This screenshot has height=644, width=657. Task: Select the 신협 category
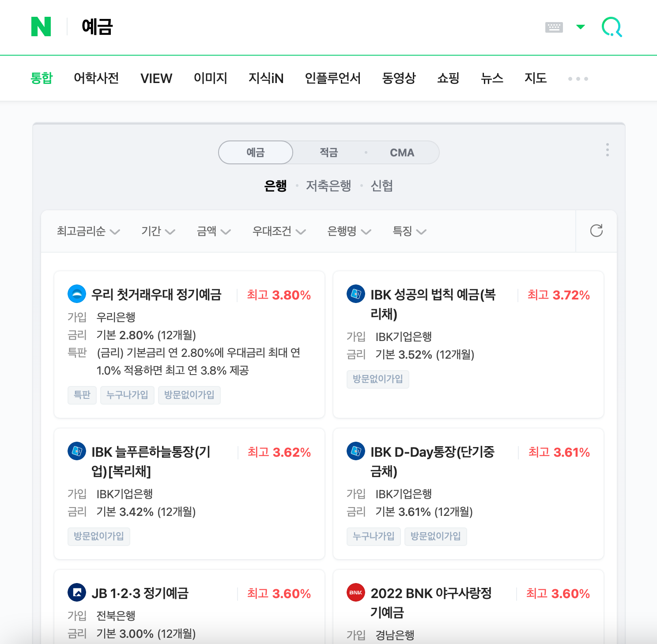click(382, 186)
